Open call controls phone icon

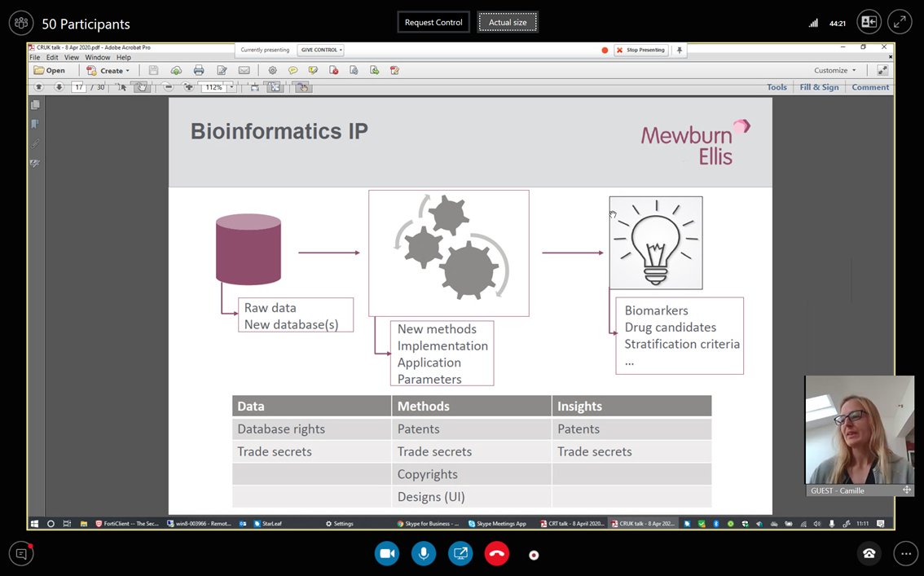pos(869,554)
